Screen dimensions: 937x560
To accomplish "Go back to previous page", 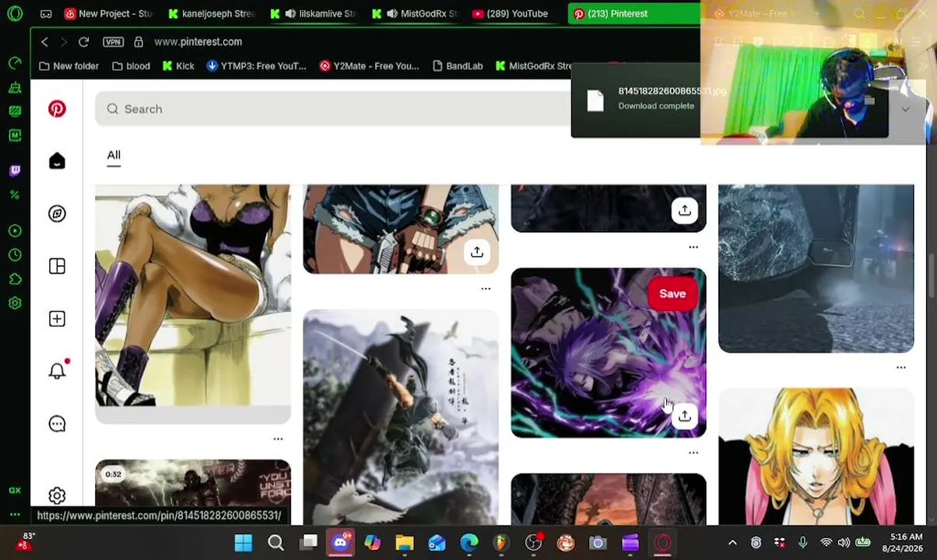I will (44, 42).
